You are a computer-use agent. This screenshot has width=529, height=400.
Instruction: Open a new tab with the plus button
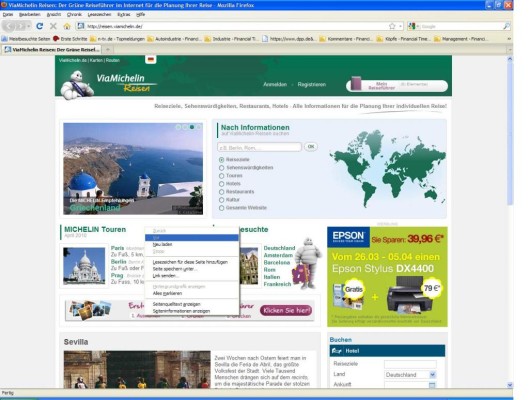tap(108, 50)
